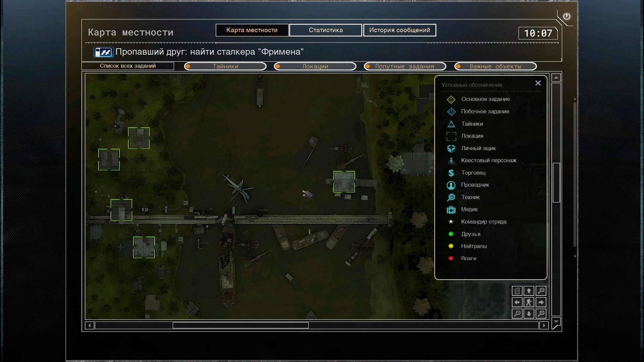Click the quest title Пропавший друг: найти сталкера "Фримена"
The width and height of the screenshot is (644, 362).
coord(209,52)
